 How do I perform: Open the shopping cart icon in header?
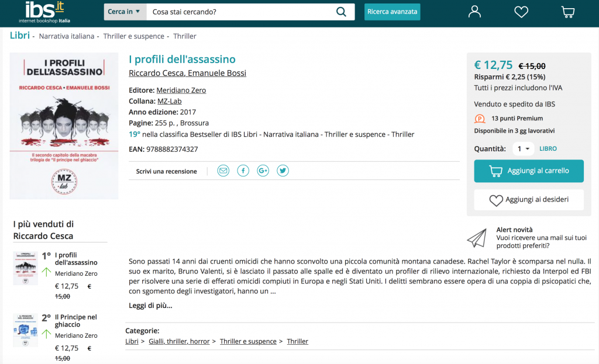tap(567, 12)
